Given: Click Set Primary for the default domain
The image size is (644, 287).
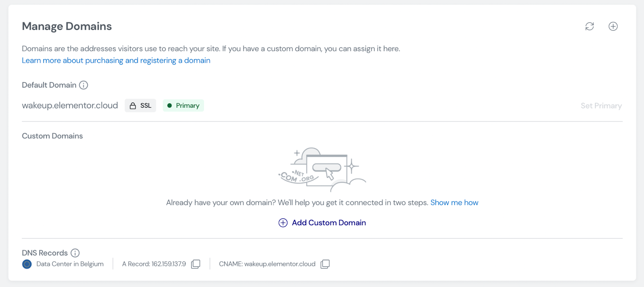Looking at the screenshot, I should click(601, 105).
